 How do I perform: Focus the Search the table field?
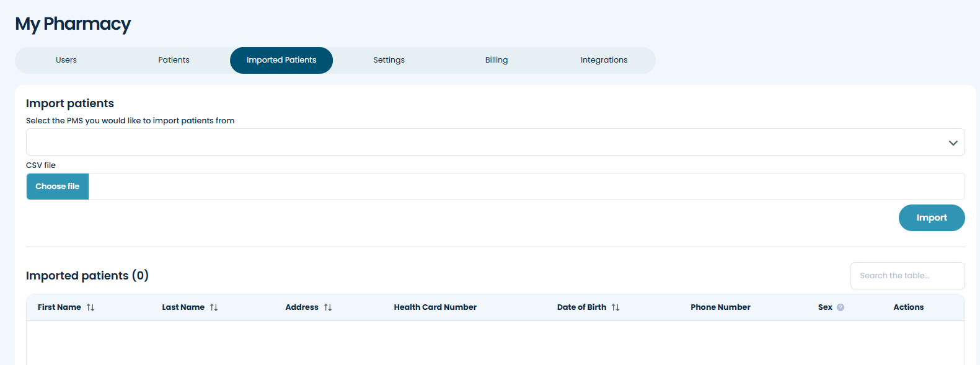click(907, 276)
